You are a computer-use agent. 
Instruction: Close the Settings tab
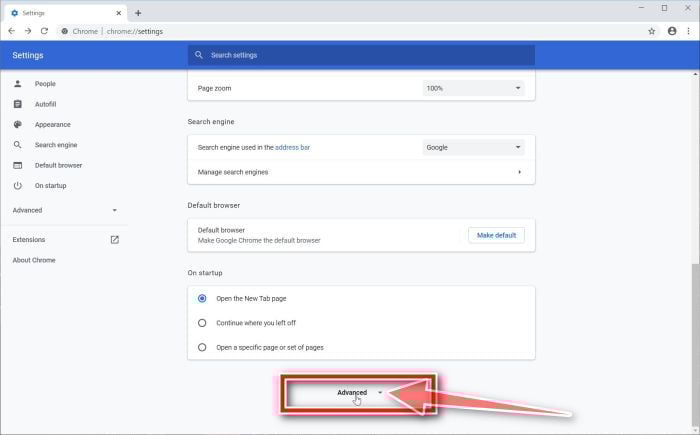click(118, 13)
